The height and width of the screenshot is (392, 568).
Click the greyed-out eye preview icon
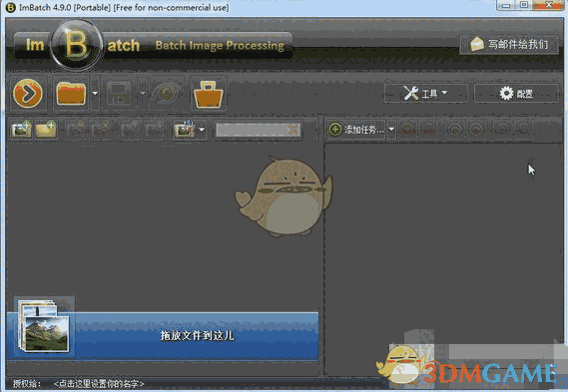pos(167,94)
